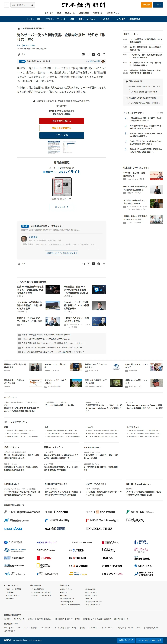Screen dimensions: 167x644
Task: Select the #高市早苗政権 topic tag
Action: point(134,19)
